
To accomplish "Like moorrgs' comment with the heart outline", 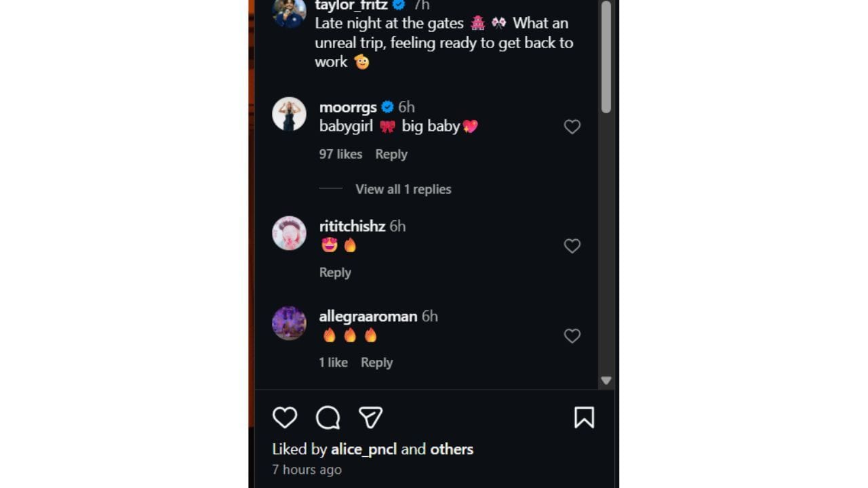I will [572, 127].
